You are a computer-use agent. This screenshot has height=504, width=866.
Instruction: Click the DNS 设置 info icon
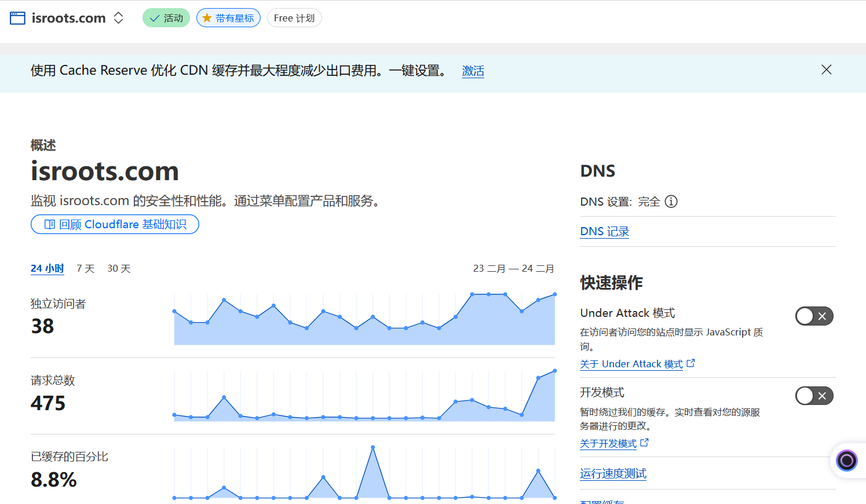[671, 202]
